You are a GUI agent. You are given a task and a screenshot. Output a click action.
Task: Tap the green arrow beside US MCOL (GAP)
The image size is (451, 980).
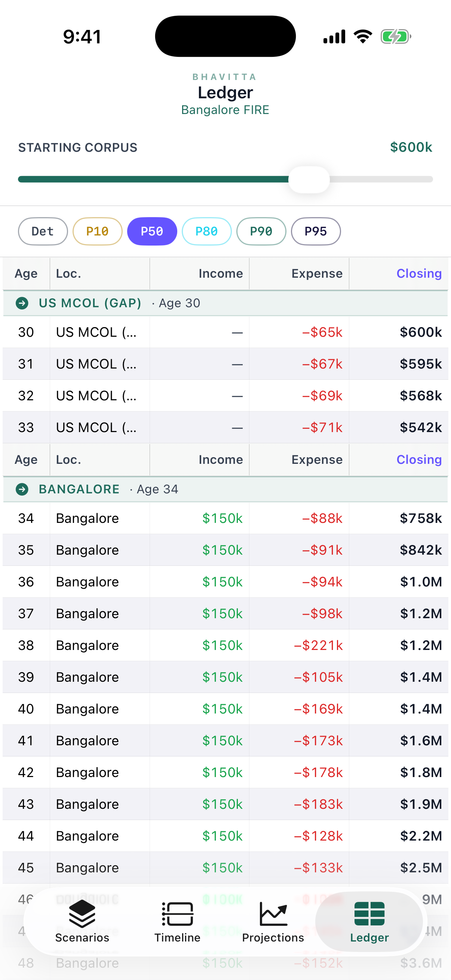pos(22,303)
